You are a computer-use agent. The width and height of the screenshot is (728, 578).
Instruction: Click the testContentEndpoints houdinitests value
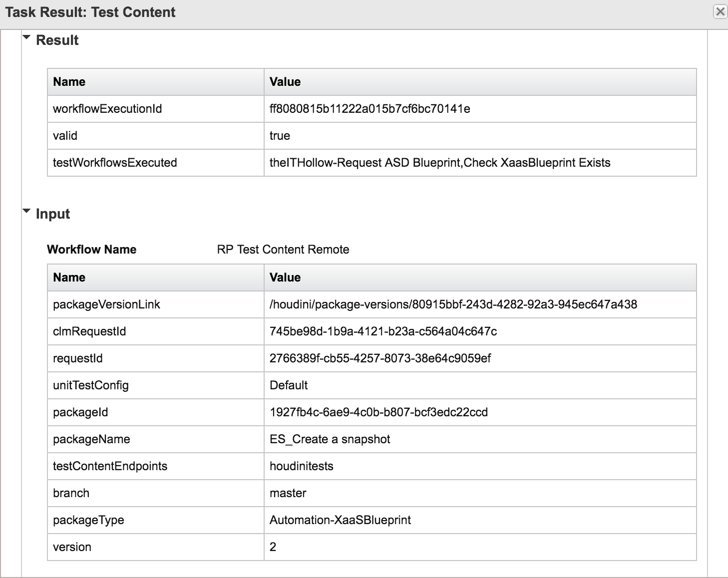[x=301, y=466]
